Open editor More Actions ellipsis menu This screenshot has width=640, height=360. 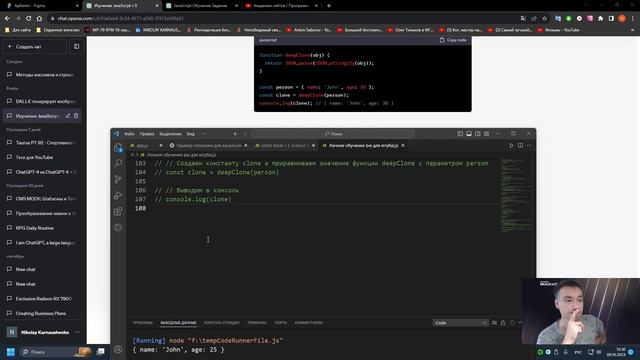click(529, 145)
